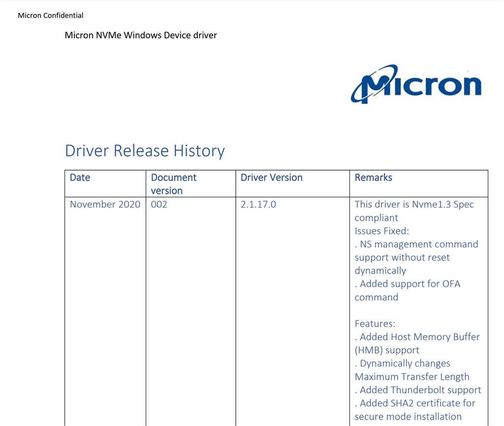Click the 'Issues Fixed:' line

(382, 231)
